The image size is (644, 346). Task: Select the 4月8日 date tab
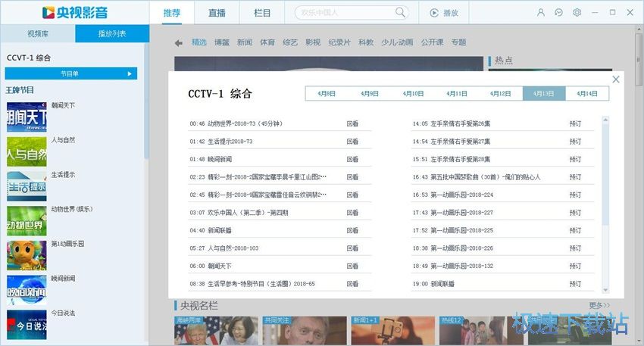click(x=327, y=94)
